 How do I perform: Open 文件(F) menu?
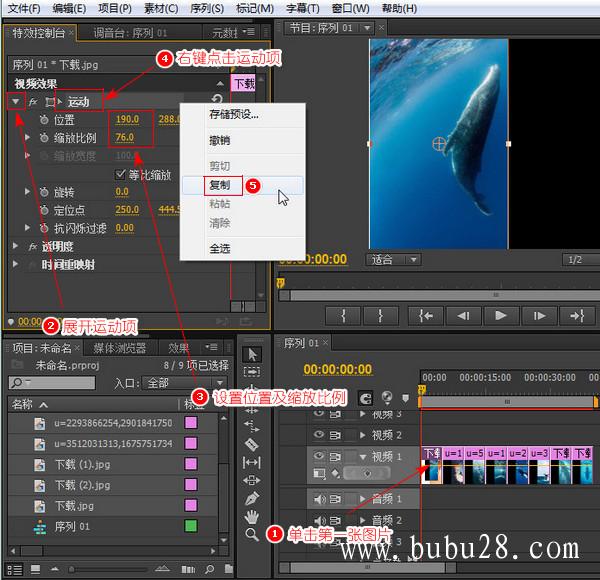point(24,8)
